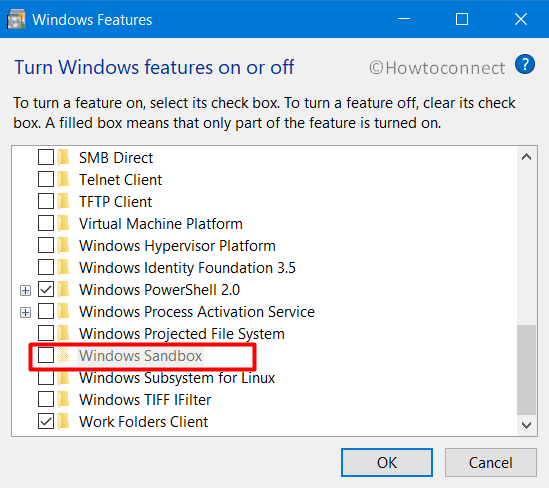Select Windows Process Activation Service label
549x488 pixels.
click(197, 312)
